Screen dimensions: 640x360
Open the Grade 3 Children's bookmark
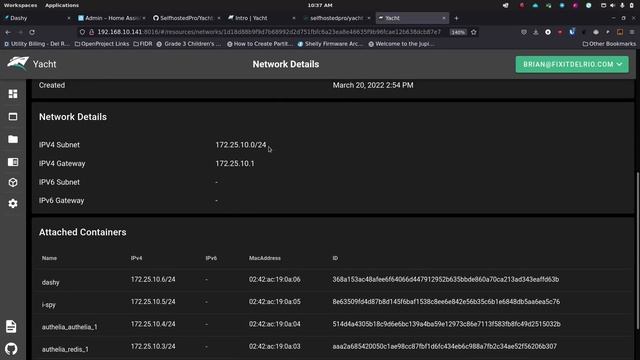189,44
